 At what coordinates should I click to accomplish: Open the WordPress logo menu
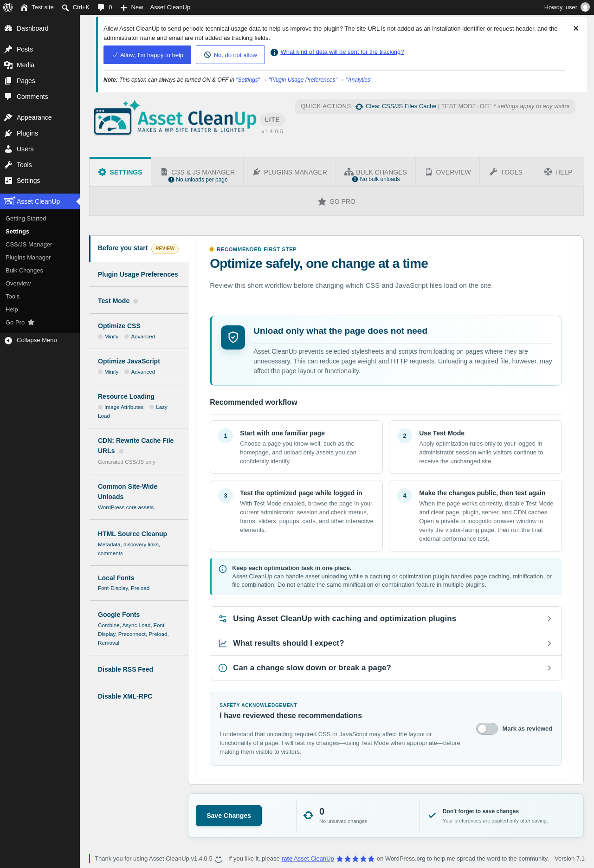coord(8,7)
